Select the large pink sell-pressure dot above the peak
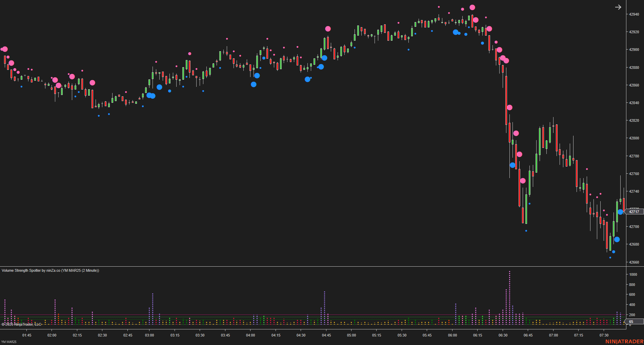 (x=472, y=7)
